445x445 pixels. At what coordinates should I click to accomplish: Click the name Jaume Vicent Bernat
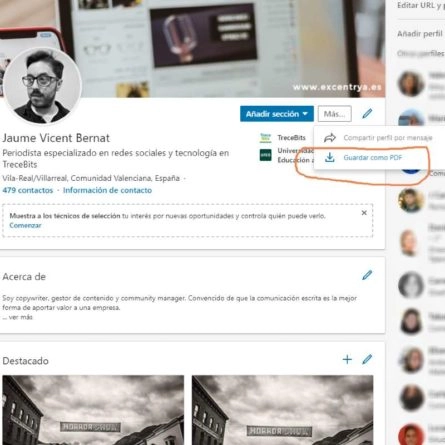tap(56, 138)
